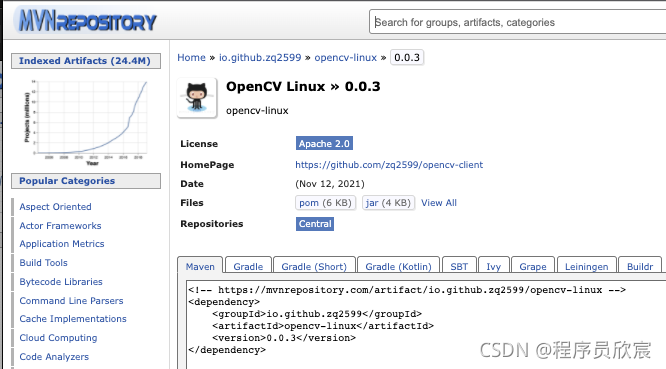666x369 pixels.
Task: Open the Leiningen tab
Action: [x=587, y=266]
